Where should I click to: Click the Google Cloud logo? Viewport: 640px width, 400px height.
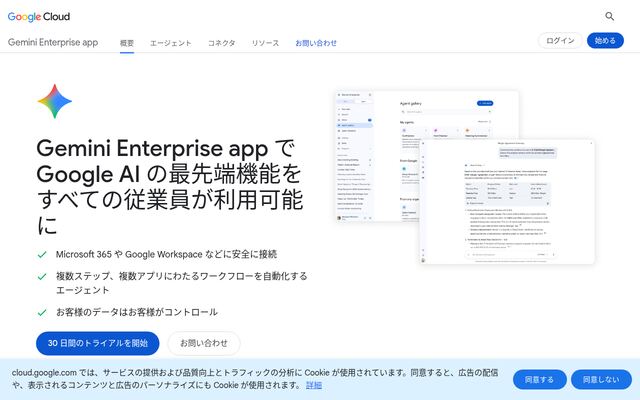click(x=39, y=17)
